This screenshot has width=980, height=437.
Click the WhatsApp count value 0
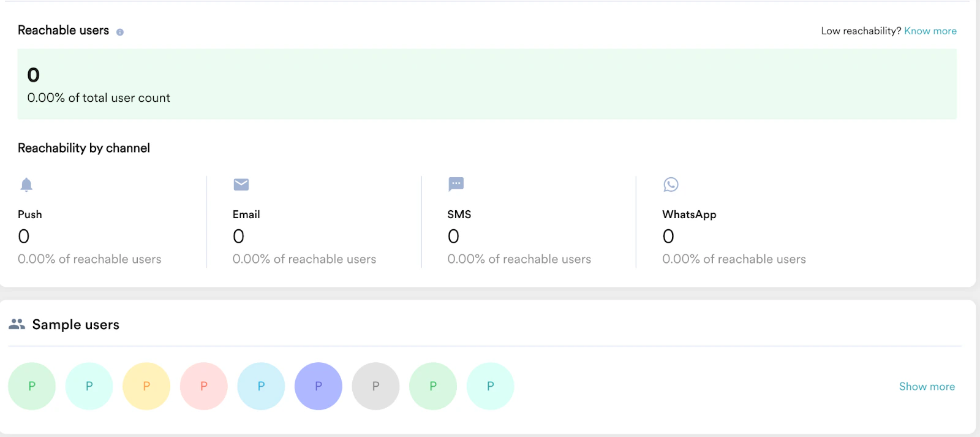668,236
